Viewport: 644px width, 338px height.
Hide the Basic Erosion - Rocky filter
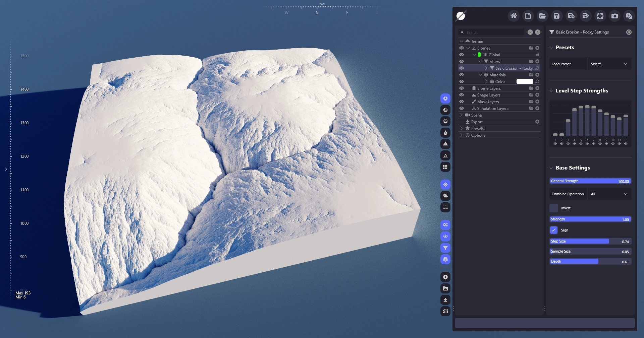pos(462,68)
